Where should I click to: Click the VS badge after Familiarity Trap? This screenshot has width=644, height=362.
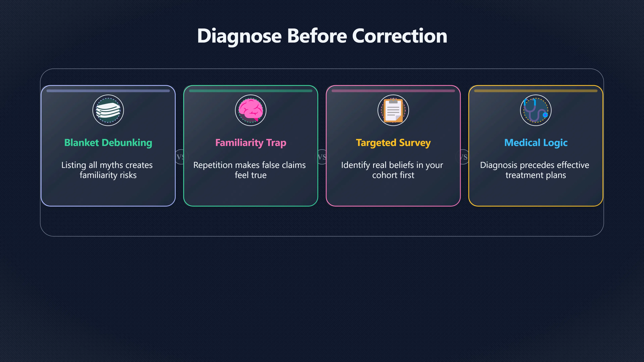[322, 157]
